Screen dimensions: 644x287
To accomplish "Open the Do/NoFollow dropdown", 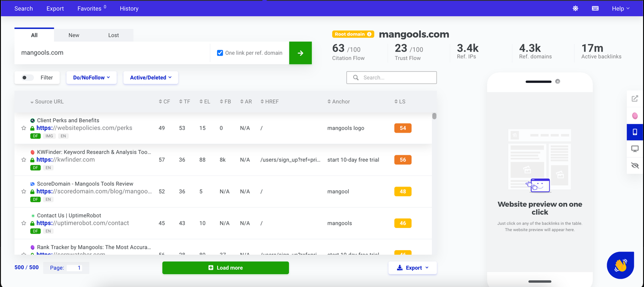I will 92,77.
